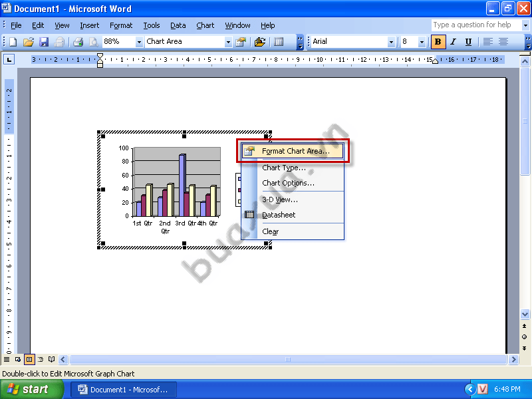Click the horizontal scrollbar left arrow
532x399 pixels.
point(63,359)
